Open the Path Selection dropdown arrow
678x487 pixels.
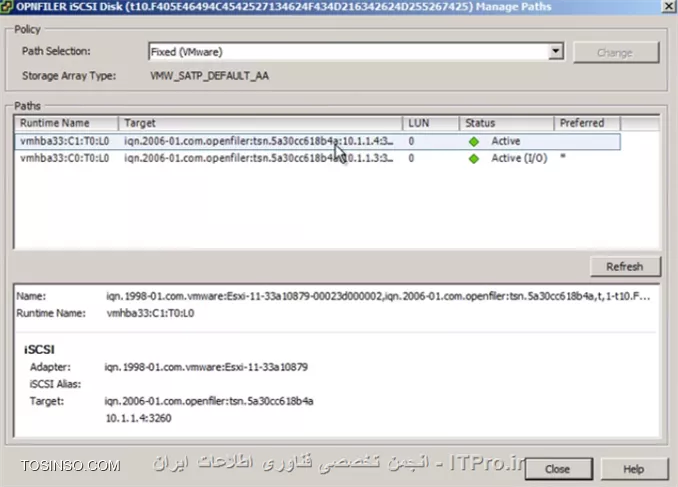pyautogui.click(x=556, y=51)
